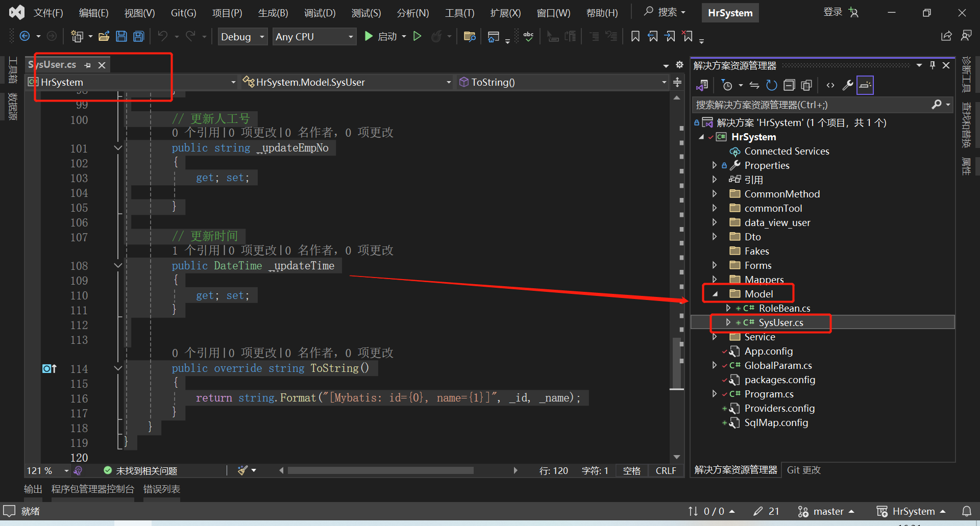Toggle bookmark on the current line

[x=635, y=36]
